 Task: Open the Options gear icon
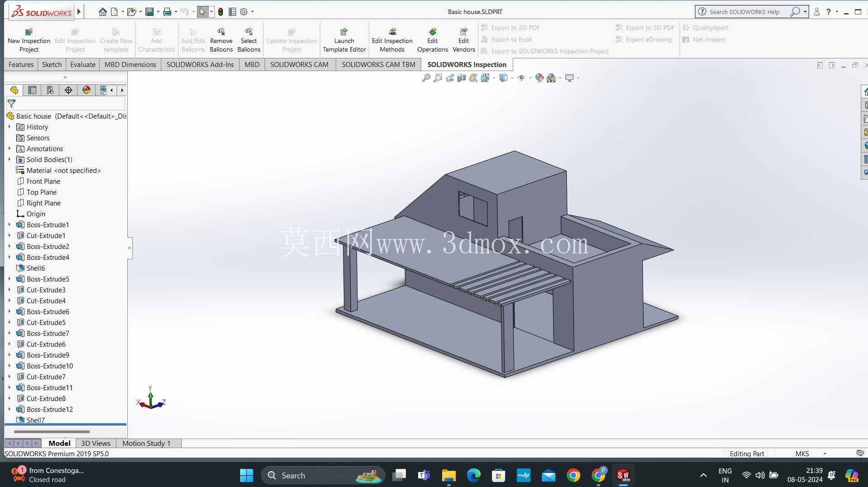(x=244, y=12)
